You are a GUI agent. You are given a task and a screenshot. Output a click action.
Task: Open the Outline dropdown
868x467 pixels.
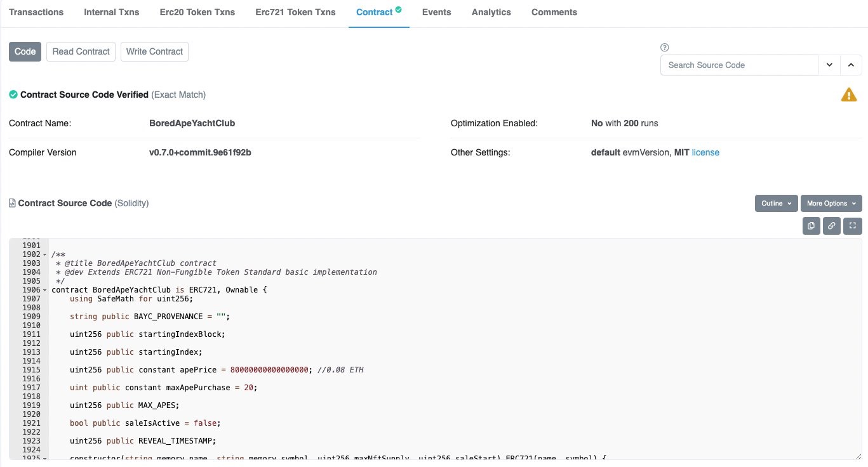(x=776, y=203)
